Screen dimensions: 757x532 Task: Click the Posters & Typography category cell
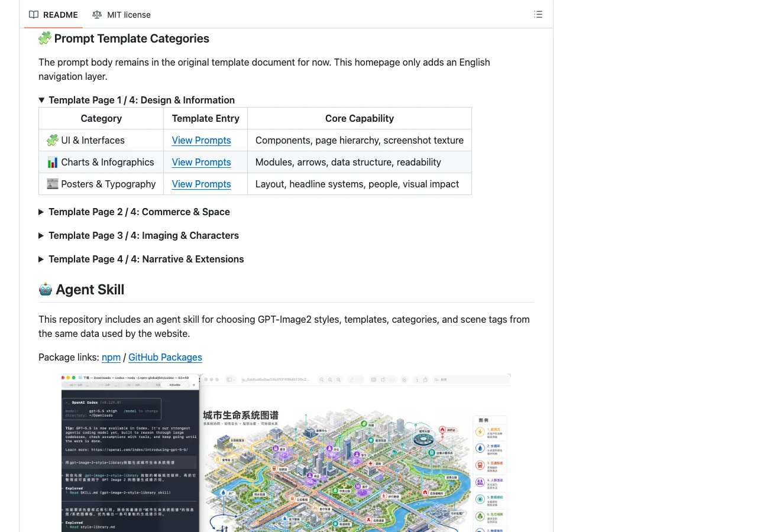coord(101,184)
